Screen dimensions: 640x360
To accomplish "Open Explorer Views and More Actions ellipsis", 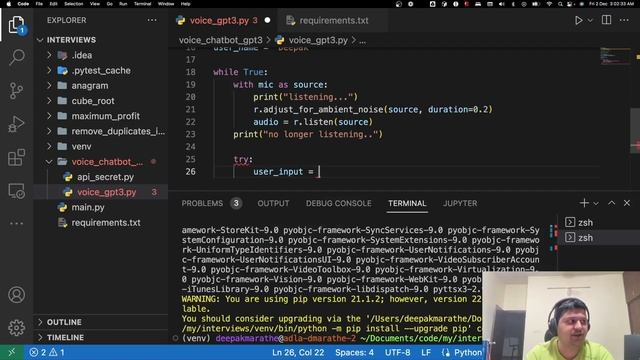I will (152, 20).
